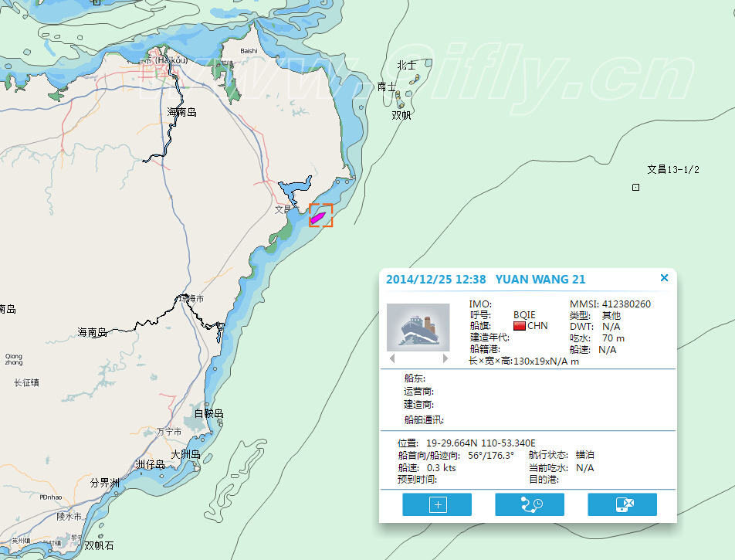Click the add-to-fleet plus button

(x=437, y=504)
